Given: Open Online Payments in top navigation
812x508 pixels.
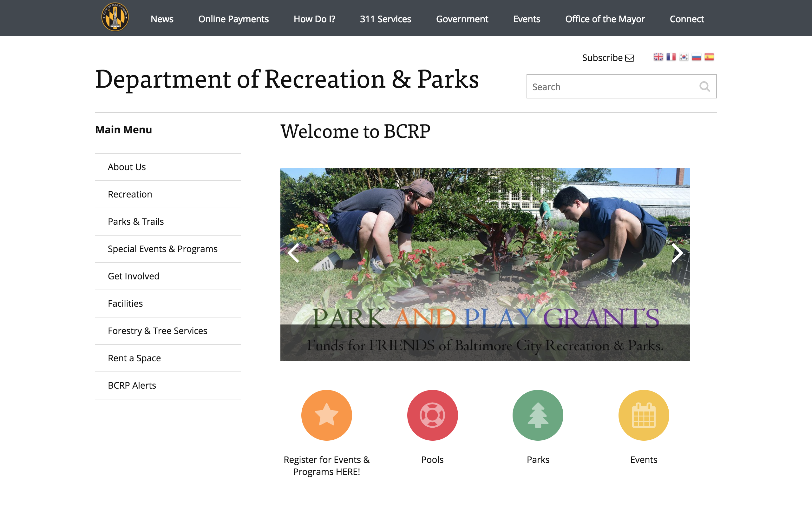Looking at the screenshot, I should click(233, 19).
